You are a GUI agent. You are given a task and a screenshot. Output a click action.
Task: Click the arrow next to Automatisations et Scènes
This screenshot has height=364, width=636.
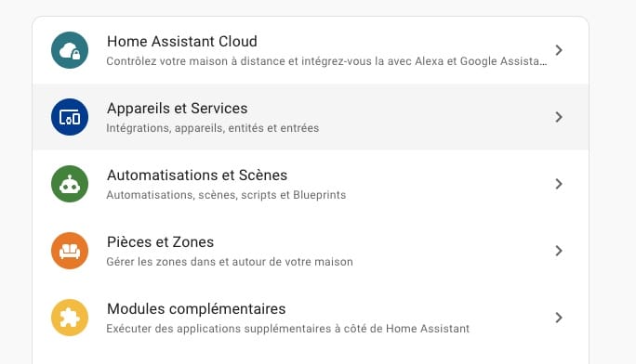(x=559, y=184)
